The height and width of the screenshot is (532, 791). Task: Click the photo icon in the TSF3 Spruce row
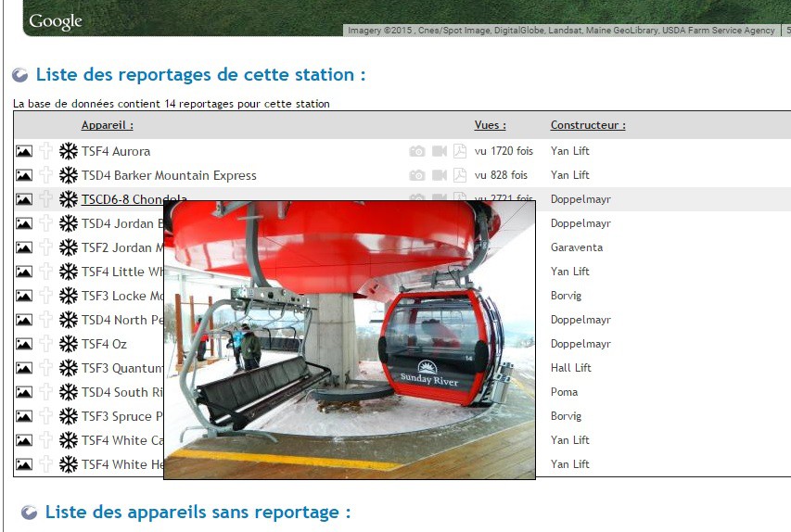pos(24,416)
